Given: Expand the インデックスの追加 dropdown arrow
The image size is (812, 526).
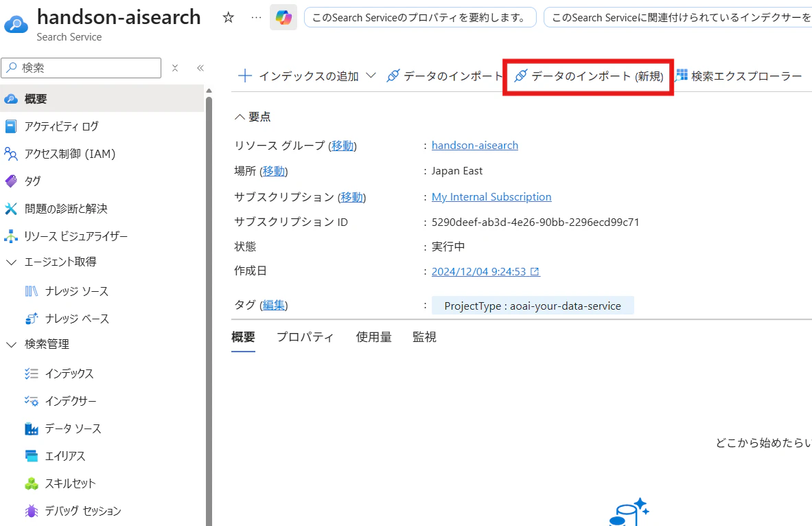Looking at the screenshot, I should 371,76.
